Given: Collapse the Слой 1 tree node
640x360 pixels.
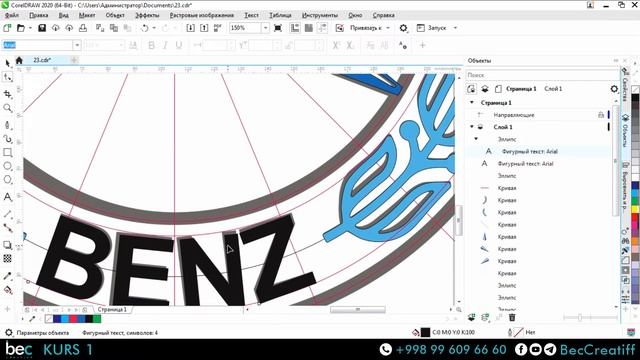Looking at the screenshot, I should (x=472, y=127).
